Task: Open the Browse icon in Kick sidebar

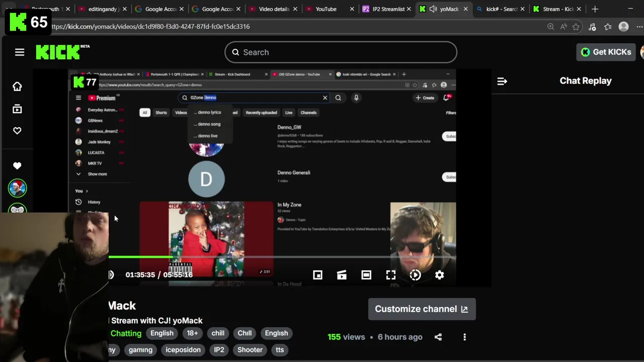Action: [x=17, y=109]
